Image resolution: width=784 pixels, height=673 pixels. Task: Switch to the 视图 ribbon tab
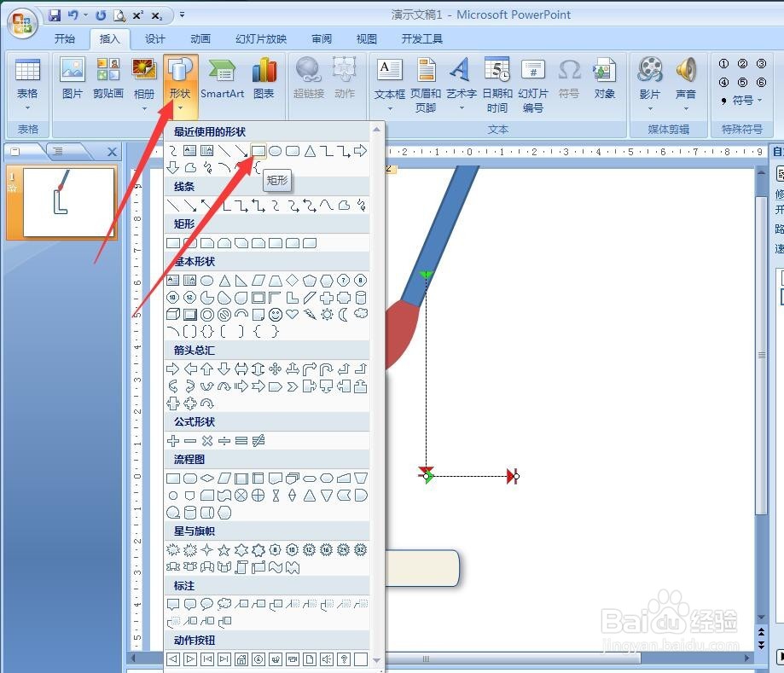[x=366, y=38]
